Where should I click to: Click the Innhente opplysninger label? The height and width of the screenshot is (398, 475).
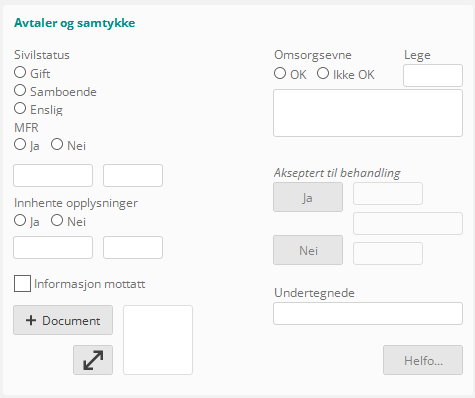pos(76,203)
